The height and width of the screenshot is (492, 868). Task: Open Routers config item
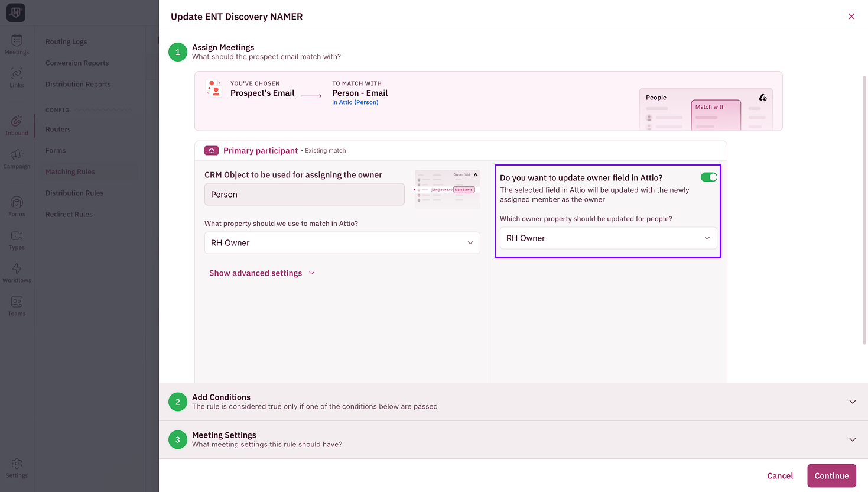58,130
